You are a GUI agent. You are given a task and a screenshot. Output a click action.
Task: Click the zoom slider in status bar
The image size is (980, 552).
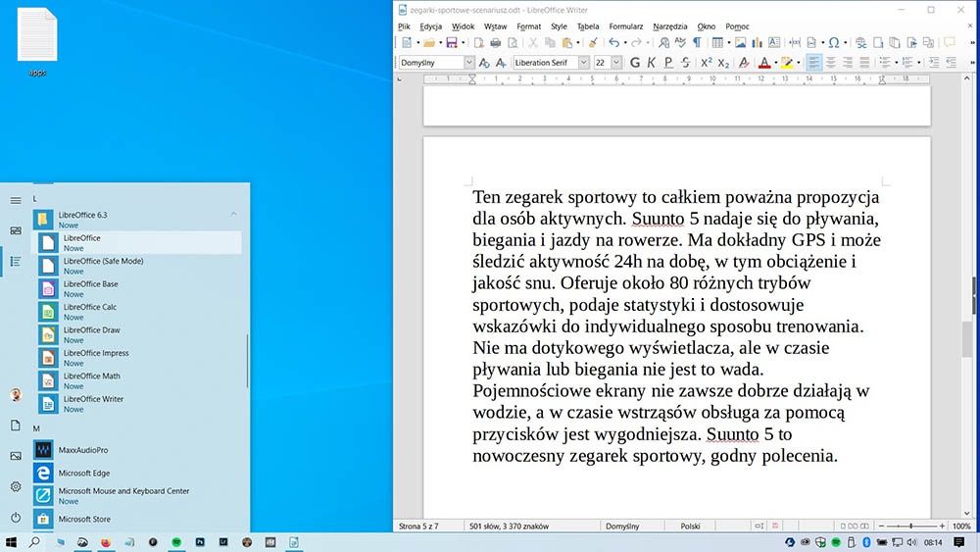pos(911,527)
